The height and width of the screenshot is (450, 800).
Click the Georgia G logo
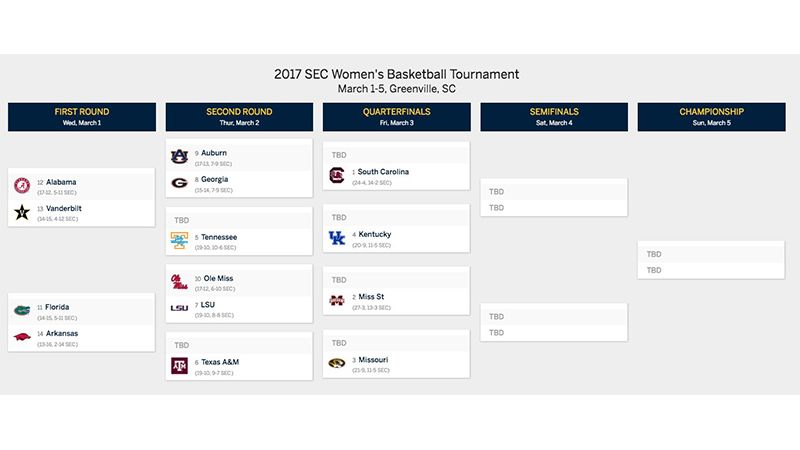[x=179, y=183]
